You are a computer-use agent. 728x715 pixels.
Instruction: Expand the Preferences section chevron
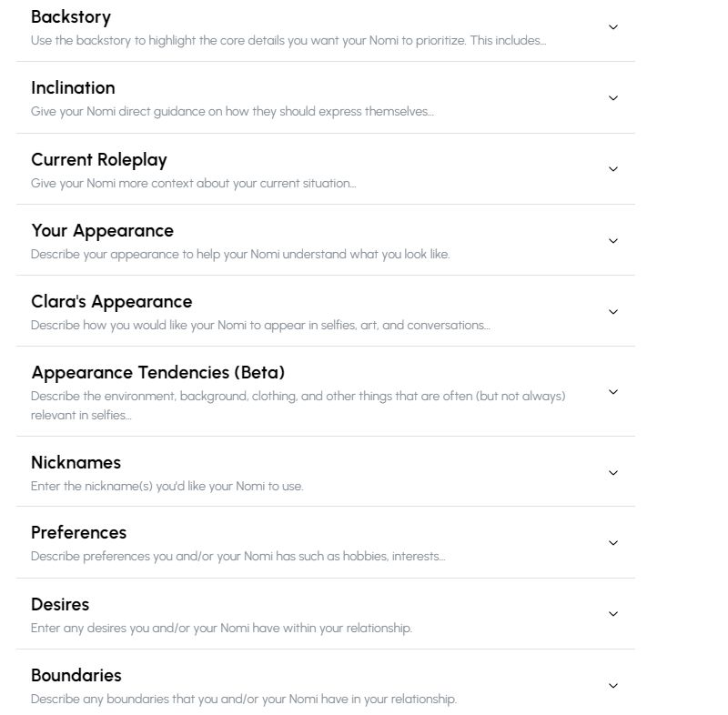click(x=612, y=543)
